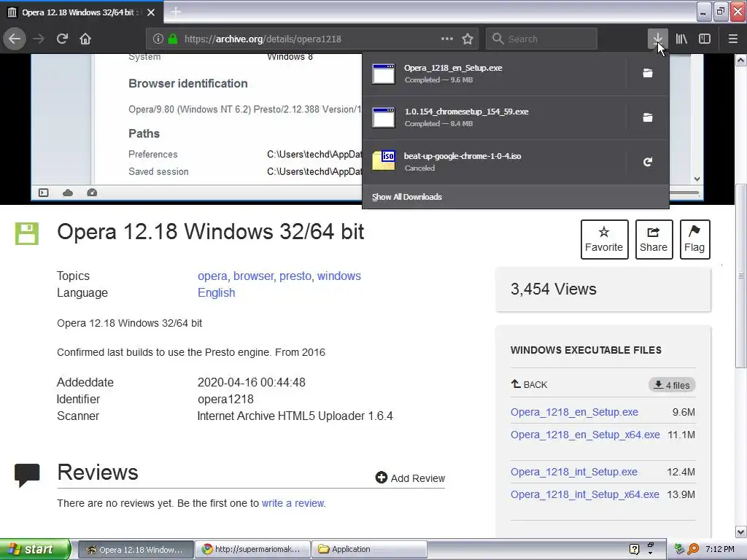Image resolution: width=747 pixels, height=560 pixels.
Task: Click the forward navigation arrow
Action: coord(39,39)
